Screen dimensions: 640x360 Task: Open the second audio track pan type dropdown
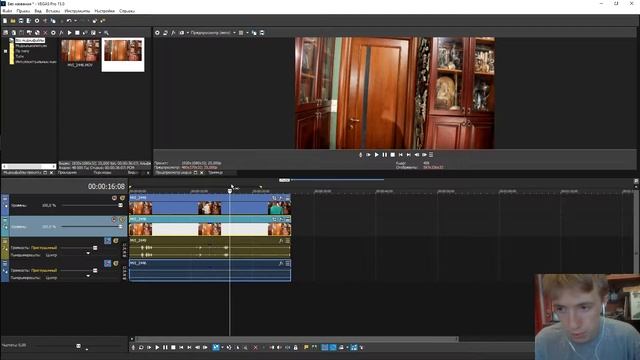point(88,276)
